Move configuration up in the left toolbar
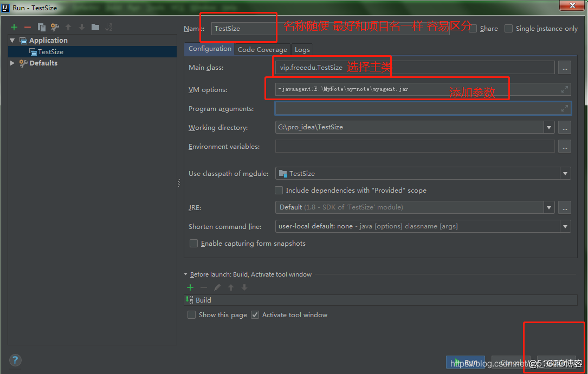 coord(68,27)
